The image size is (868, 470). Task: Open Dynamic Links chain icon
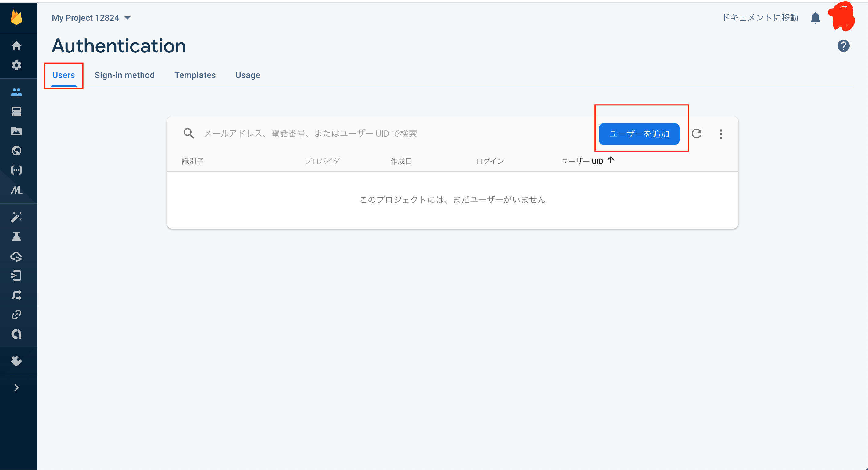coord(16,315)
